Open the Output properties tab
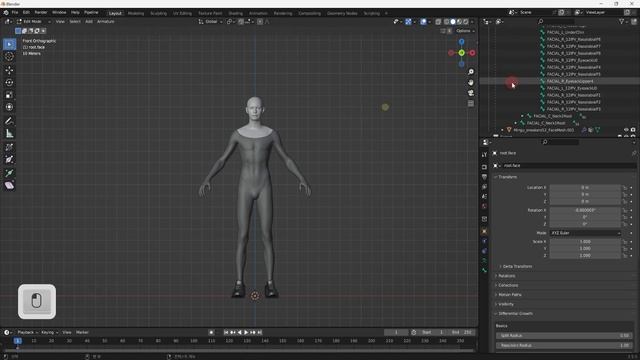Image resolution: width=640 pixels, height=360 pixels. [x=484, y=177]
